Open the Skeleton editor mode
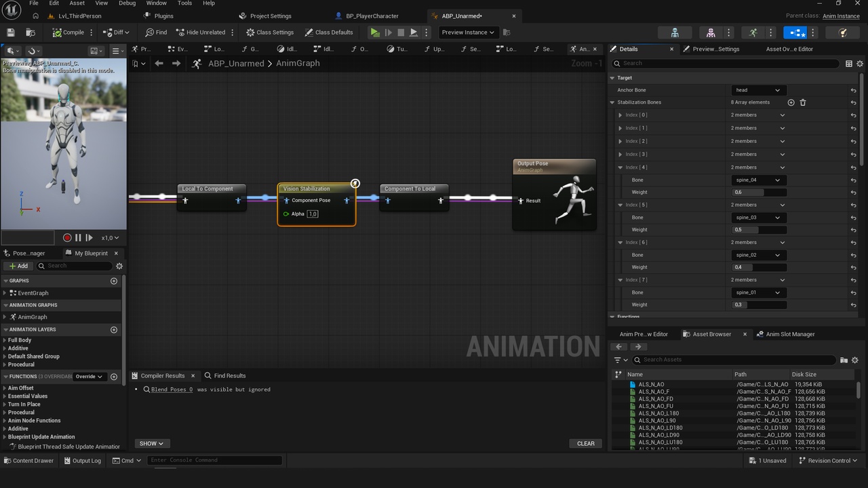The height and width of the screenshot is (488, 868). coord(675,32)
